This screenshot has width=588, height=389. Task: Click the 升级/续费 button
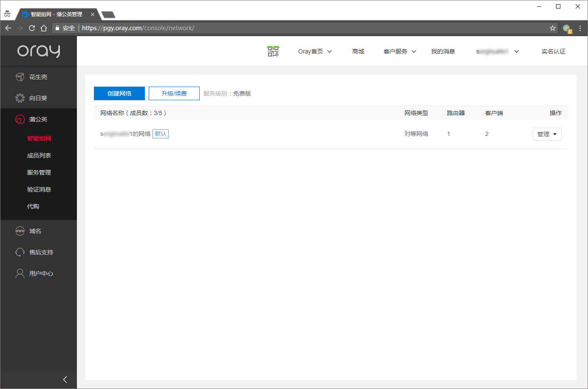point(174,93)
